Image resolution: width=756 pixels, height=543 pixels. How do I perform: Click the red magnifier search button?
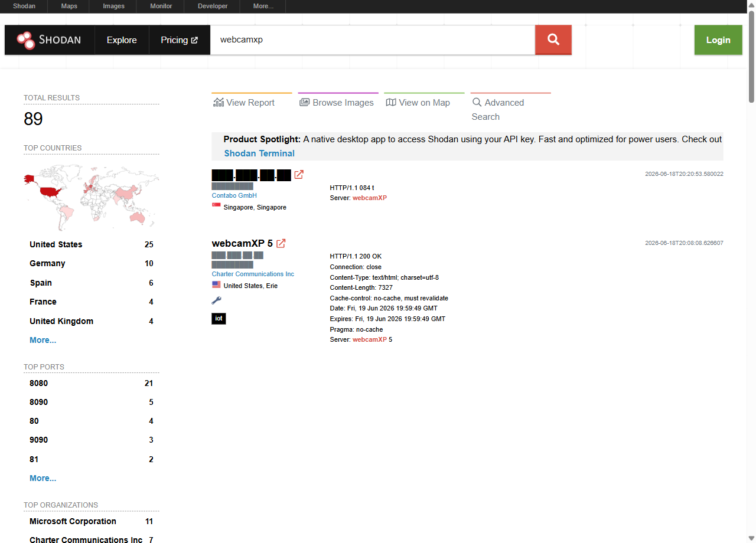click(x=553, y=40)
